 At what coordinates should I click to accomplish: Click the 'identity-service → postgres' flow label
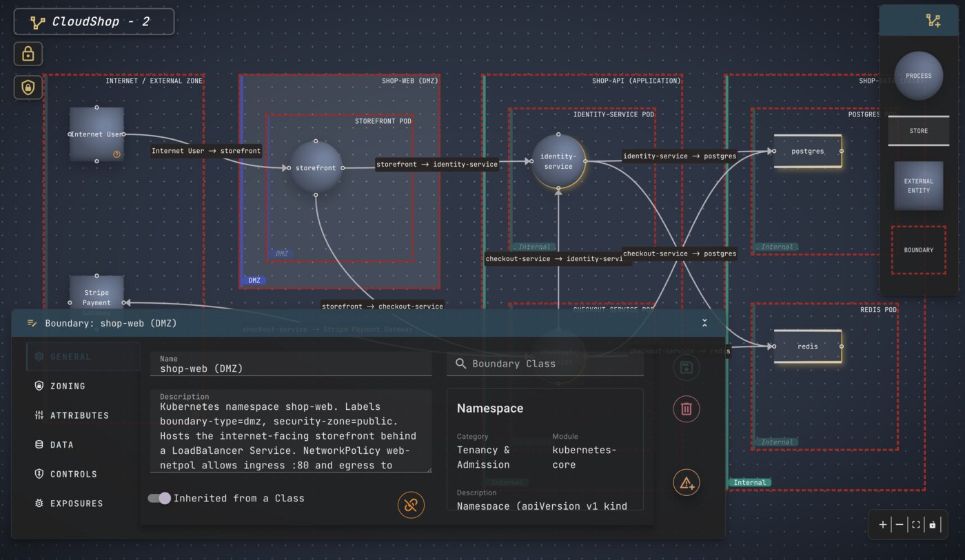(x=680, y=156)
